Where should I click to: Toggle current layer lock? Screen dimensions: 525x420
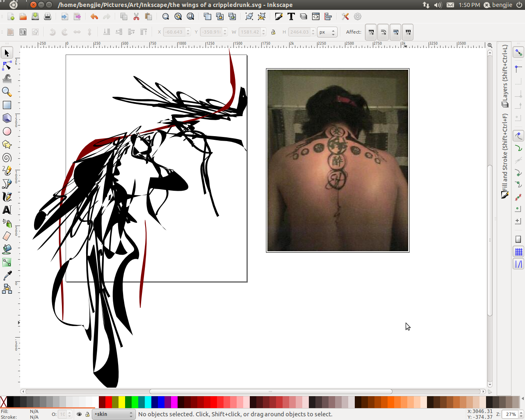click(87, 414)
